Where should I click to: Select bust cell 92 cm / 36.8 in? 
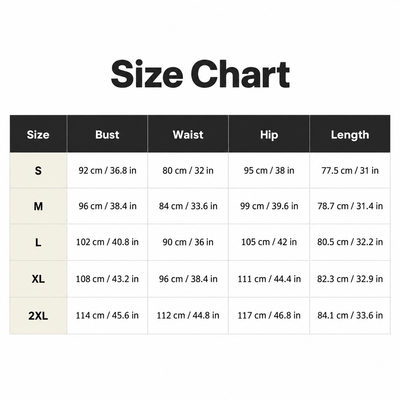tap(107, 171)
